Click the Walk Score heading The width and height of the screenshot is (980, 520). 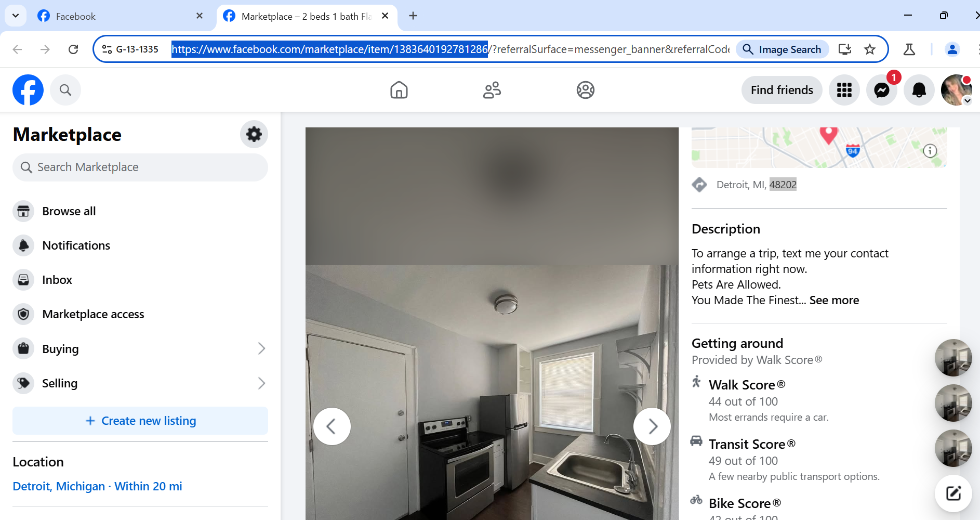pos(747,385)
